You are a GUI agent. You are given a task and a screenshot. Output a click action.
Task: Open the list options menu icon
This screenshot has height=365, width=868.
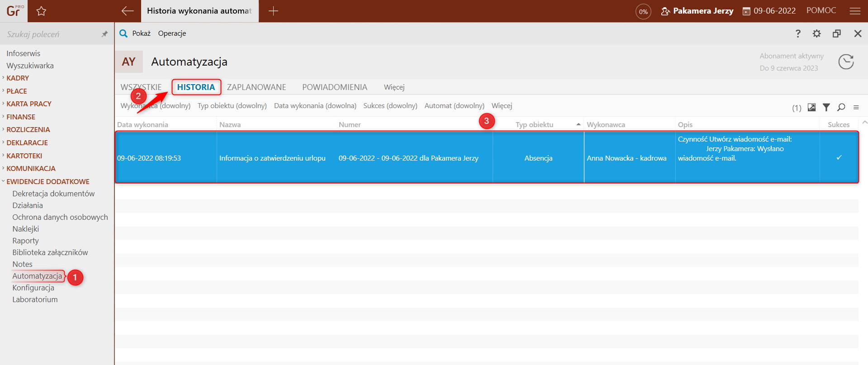[x=856, y=107]
